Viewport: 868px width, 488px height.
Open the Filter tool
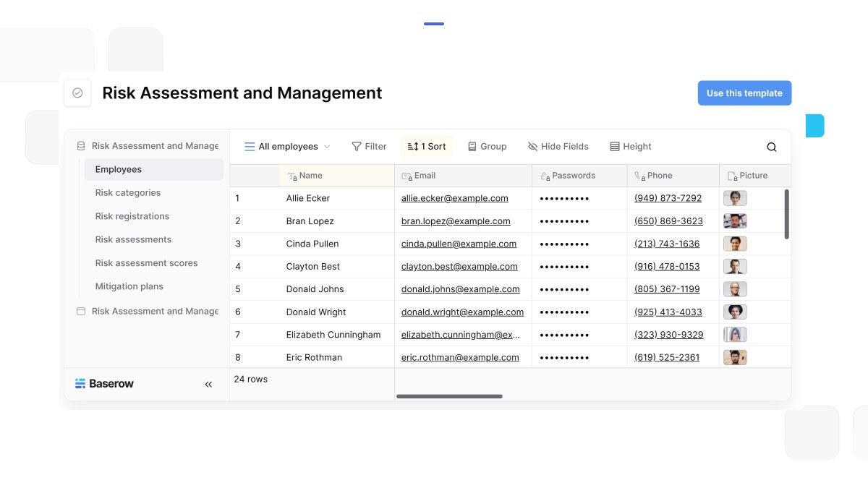(x=369, y=147)
